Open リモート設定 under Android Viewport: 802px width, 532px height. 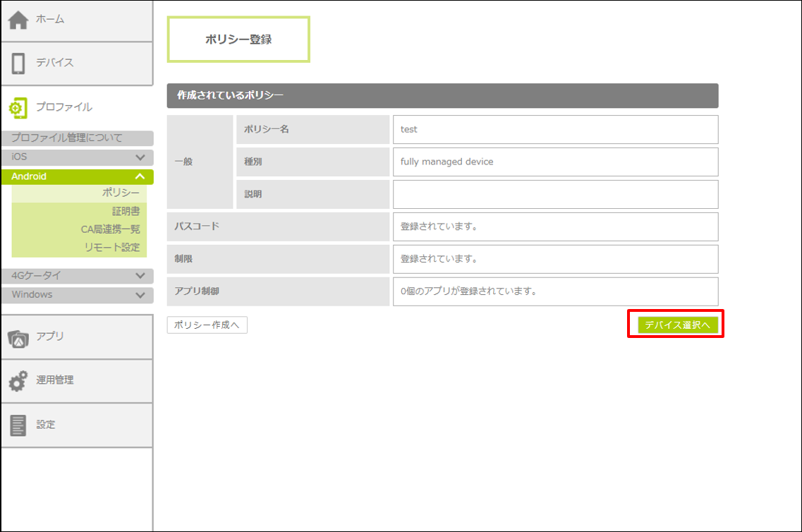tap(111, 248)
